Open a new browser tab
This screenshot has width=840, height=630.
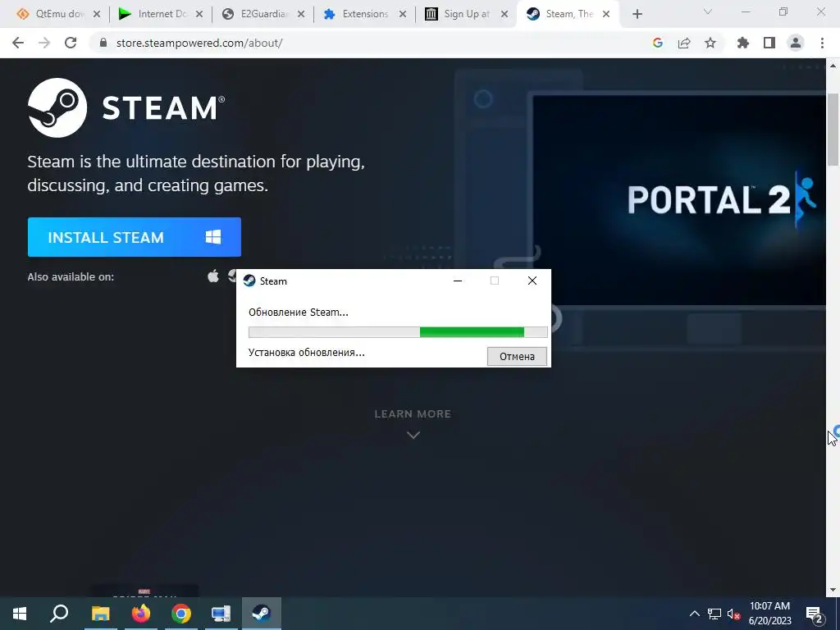[x=637, y=15]
